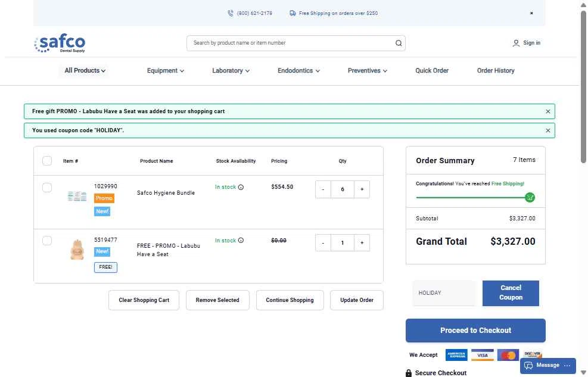Proceed to Checkout

click(475, 331)
